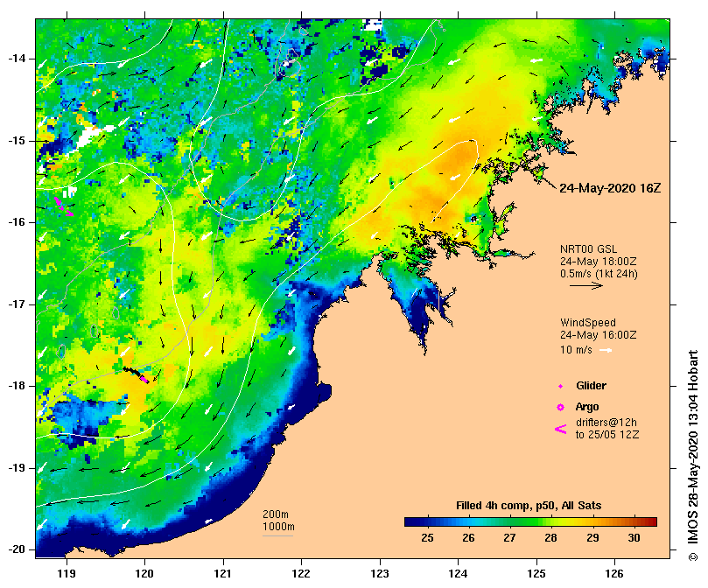This screenshot has height=588, width=708.
Task: Click the 24-May 16:00Z wind timestamp
Action: (599, 335)
